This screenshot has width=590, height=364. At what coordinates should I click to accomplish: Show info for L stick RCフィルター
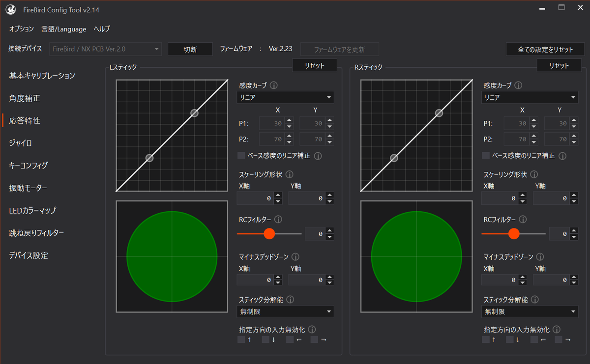tap(278, 220)
